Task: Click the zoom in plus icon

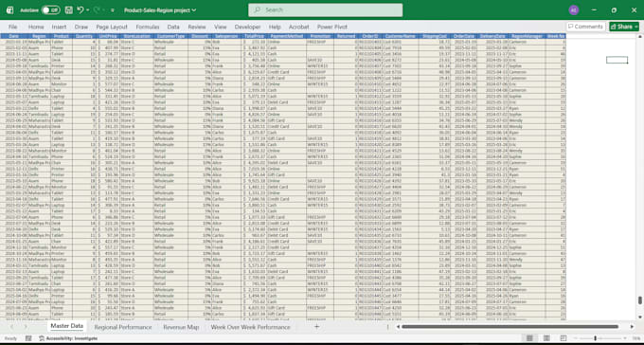Action: click(x=625, y=338)
